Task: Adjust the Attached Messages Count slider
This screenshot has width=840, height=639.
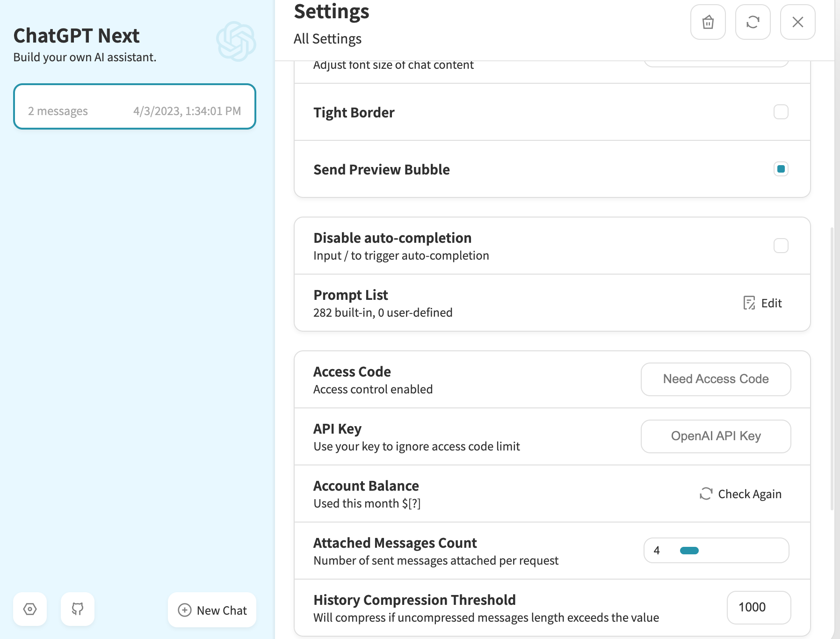Action: [689, 551]
